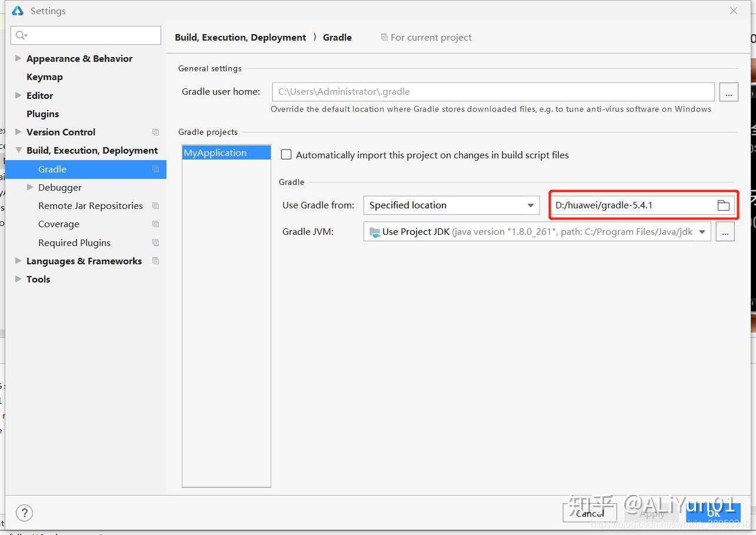Screen dimensions: 756x535
Task: Open Required Plugins page
Action: pyautogui.click(x=74, y=242)
